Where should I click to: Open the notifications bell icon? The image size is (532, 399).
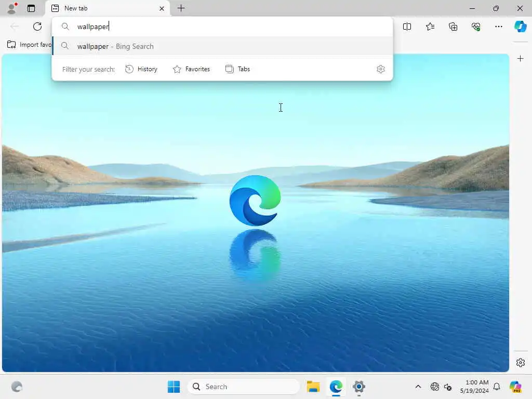(x=497, y=387)
